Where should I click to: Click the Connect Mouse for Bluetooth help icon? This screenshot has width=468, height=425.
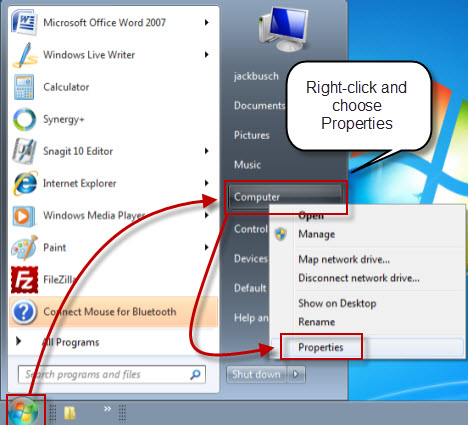click(x=24, y=312)
